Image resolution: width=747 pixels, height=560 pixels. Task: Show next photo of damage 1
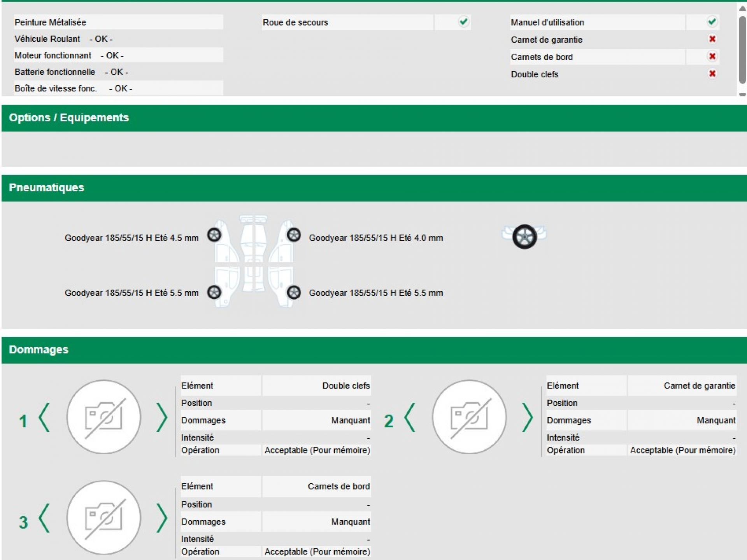pos(161,417)
